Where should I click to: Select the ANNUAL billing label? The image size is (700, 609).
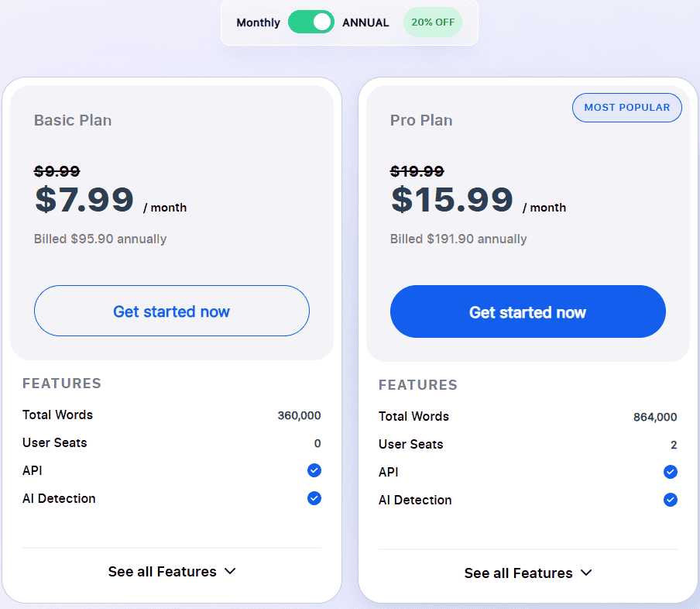click(x=365, y=22)
